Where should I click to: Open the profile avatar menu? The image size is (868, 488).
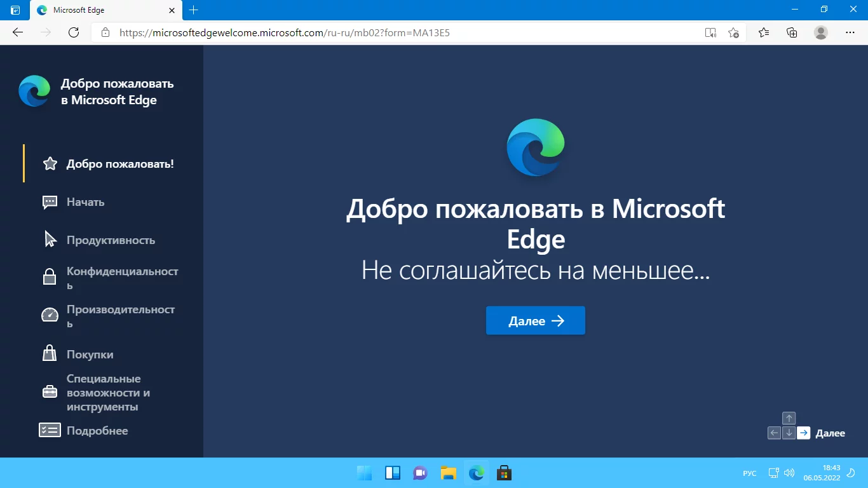821,32
